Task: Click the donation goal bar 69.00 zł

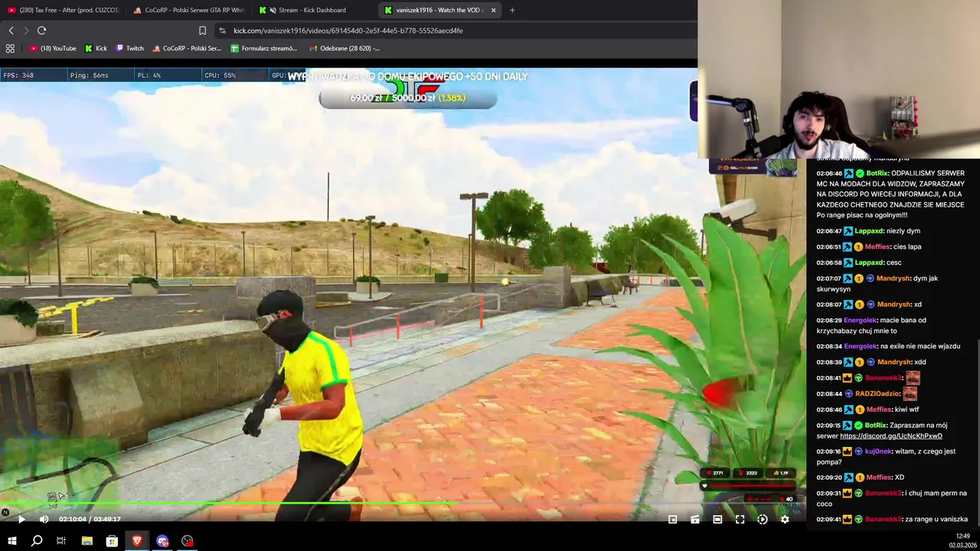Action: tap(408, 98)
